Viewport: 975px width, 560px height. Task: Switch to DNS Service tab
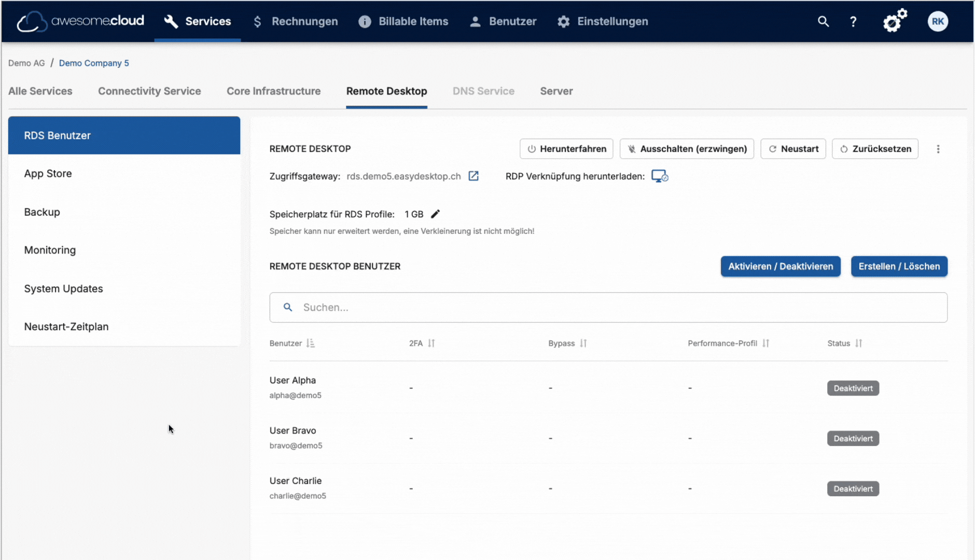[483, 91]
